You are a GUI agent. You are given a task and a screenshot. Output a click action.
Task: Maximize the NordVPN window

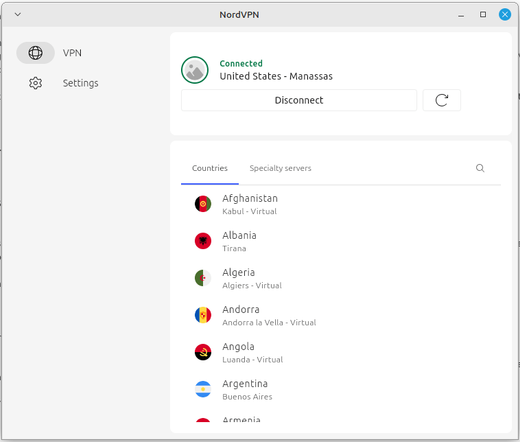483,14
